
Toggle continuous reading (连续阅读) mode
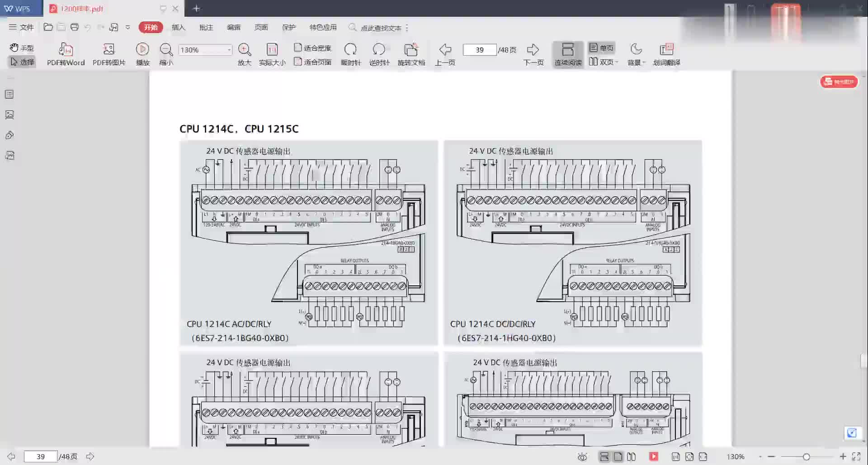pos(568,54)
